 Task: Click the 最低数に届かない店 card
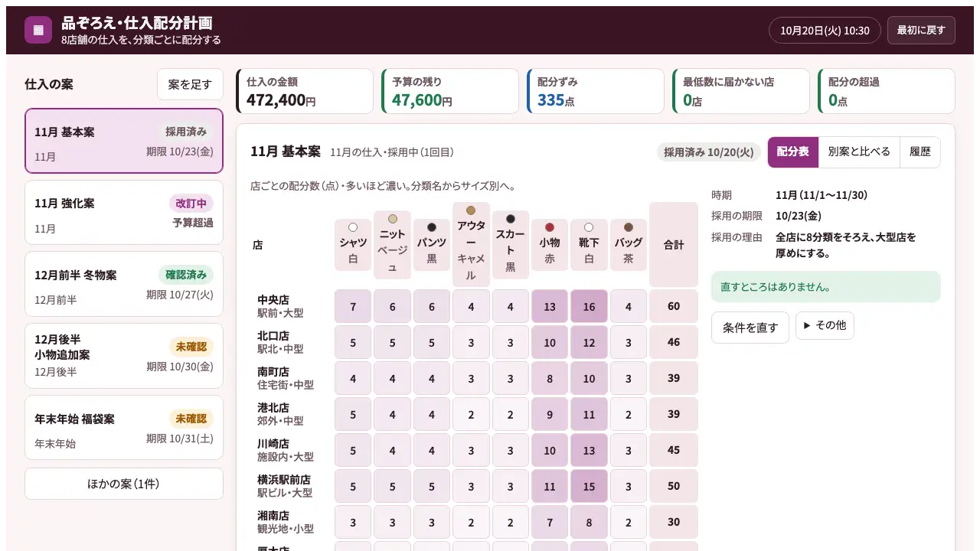[741, 91]
